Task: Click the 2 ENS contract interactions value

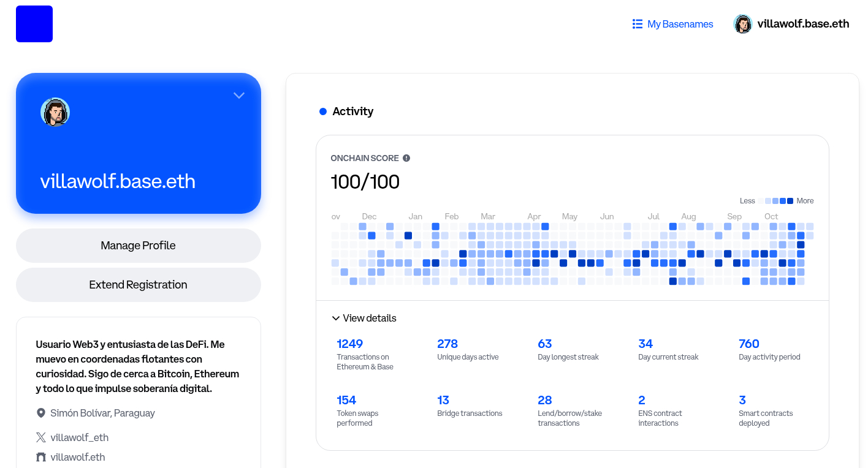Action: pos(642,400)
